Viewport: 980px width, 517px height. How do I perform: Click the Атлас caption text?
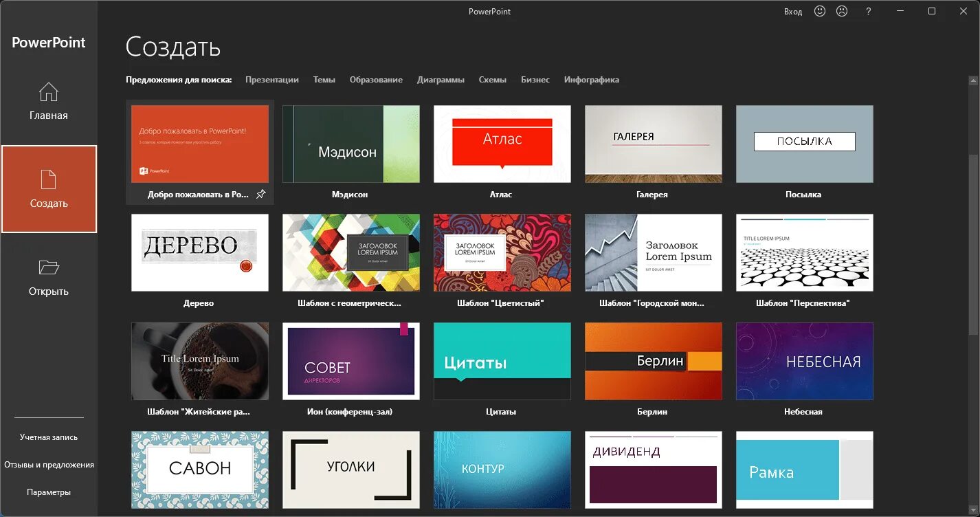click(501, 195)
